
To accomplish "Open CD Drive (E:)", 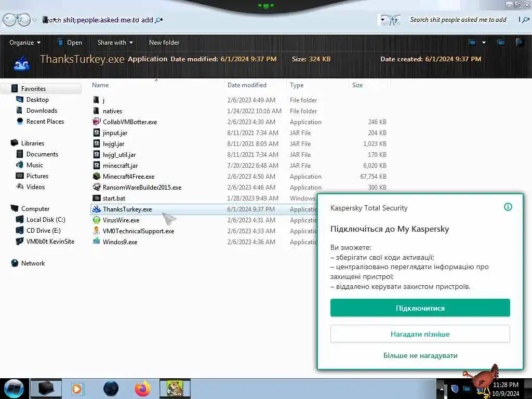I will point(44,230).
